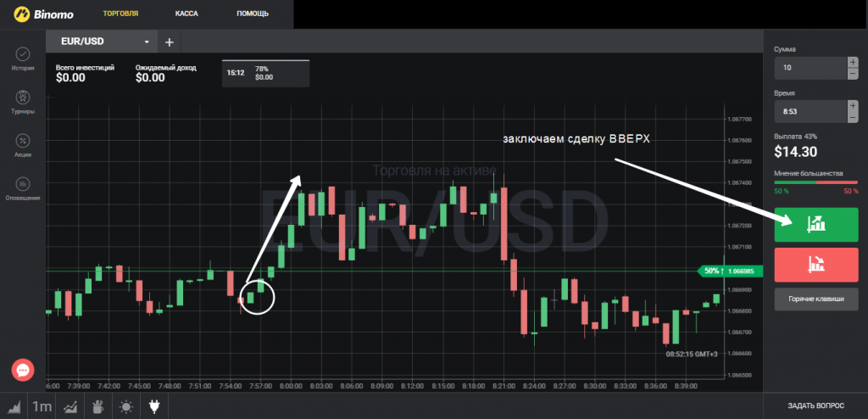868x419 pixels.
Task: Click the $14.30 payout value
Action: tap(795, 151)
